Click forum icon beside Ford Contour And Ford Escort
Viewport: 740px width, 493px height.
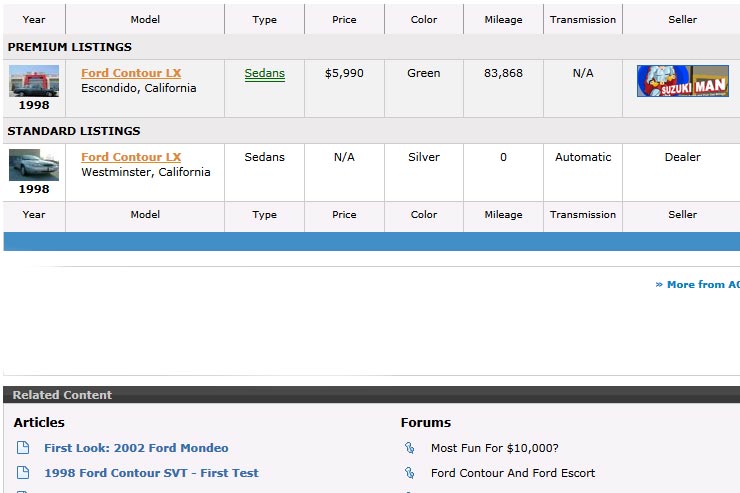(x=409, y=473)
